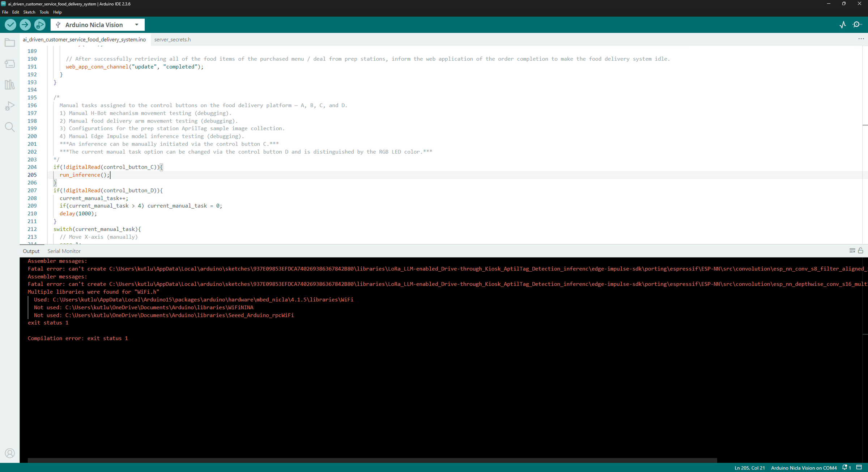Open the Sketch menu
Viewport: 868px width, 472px height.
coord(29,12)
